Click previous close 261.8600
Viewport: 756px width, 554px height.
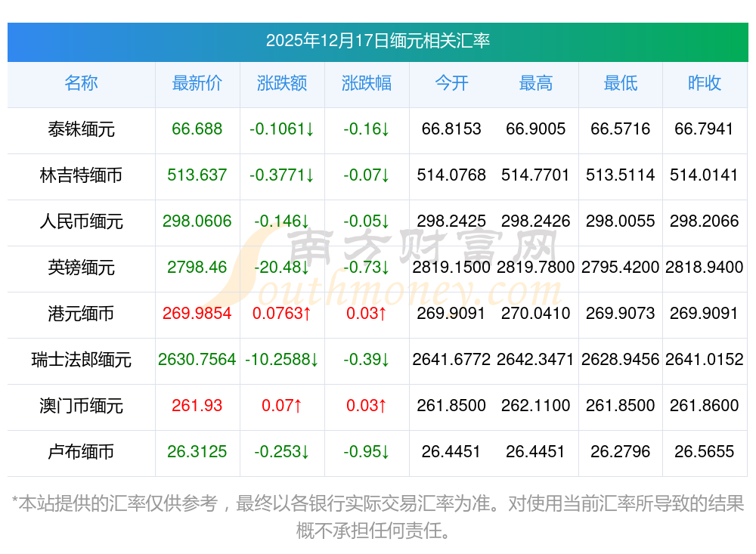[x=705, y=405]
